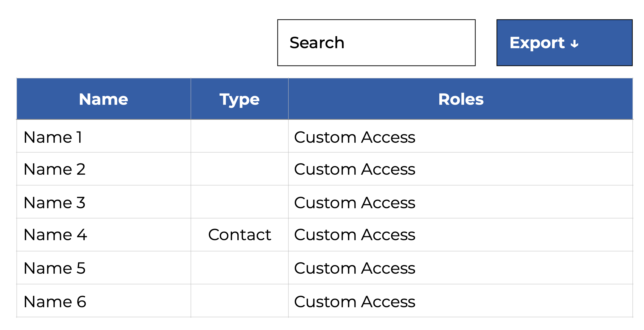Select Name 3 in the table
Viewport: 644px width, 330px height.
pos(54,202)
